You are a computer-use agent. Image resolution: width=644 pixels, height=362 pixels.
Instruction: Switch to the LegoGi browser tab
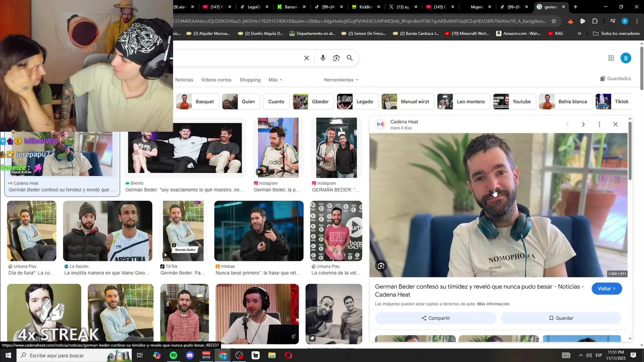(x=251, y=7)
